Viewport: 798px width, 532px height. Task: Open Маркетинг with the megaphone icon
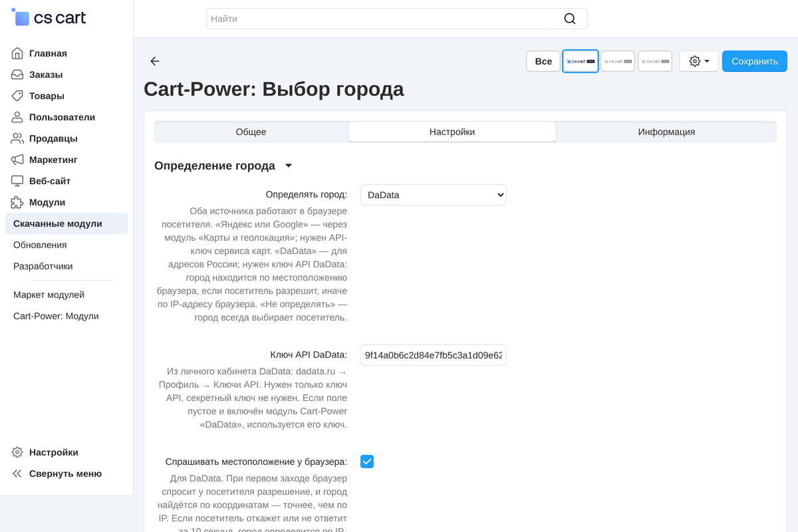pyautogui.click(x=17, y=160)
